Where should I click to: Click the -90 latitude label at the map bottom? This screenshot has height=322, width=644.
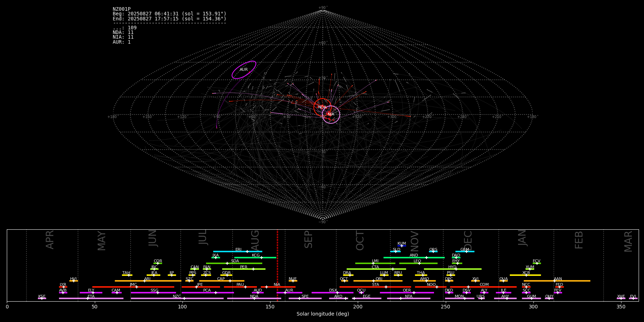[322, 222]
